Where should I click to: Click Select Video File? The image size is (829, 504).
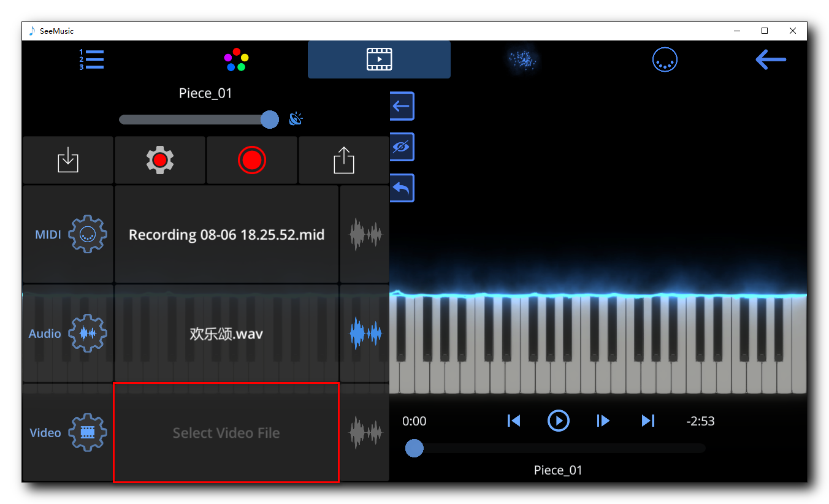point(226,432)
